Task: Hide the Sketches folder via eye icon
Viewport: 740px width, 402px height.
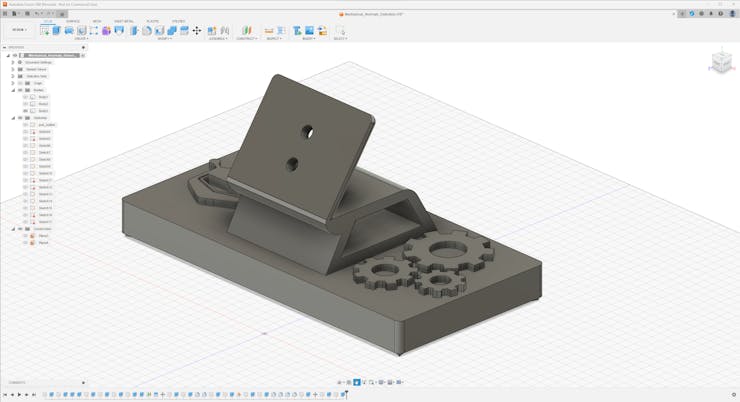Action: click(x=20, y=118)
